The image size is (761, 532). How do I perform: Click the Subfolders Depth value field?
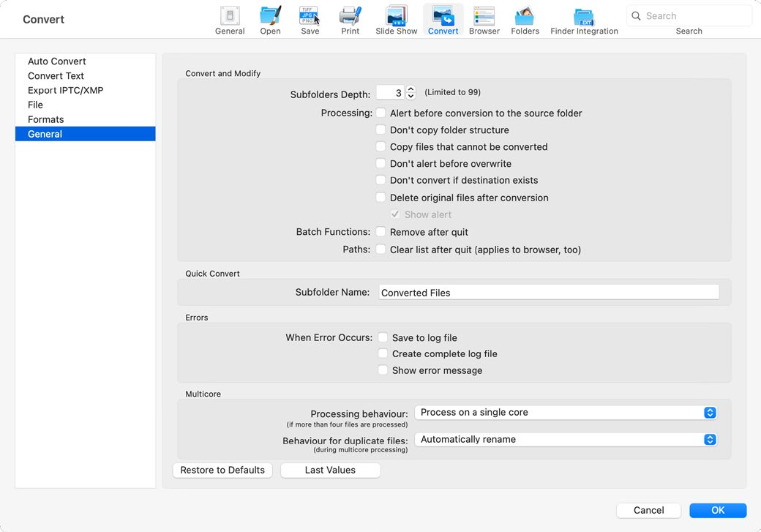(x=390, y=93)
